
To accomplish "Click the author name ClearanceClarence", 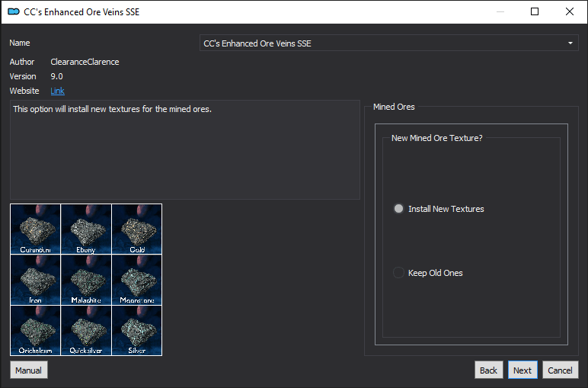I will point(85,62).
